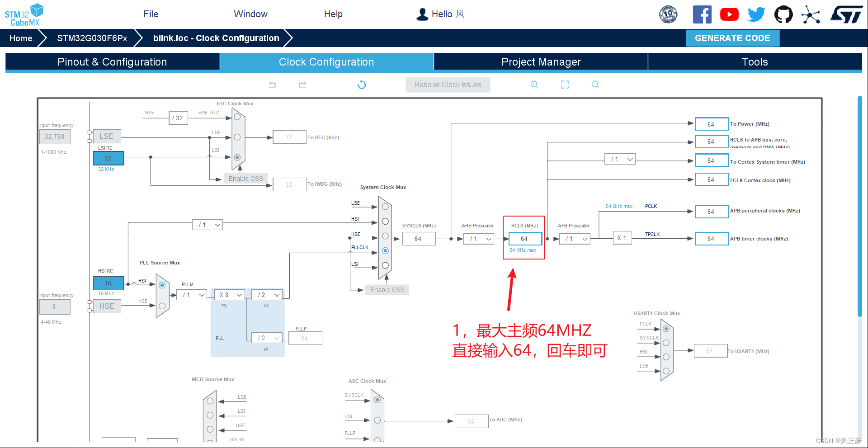Click the HCLK (MHz) value field

click(525, 239)
